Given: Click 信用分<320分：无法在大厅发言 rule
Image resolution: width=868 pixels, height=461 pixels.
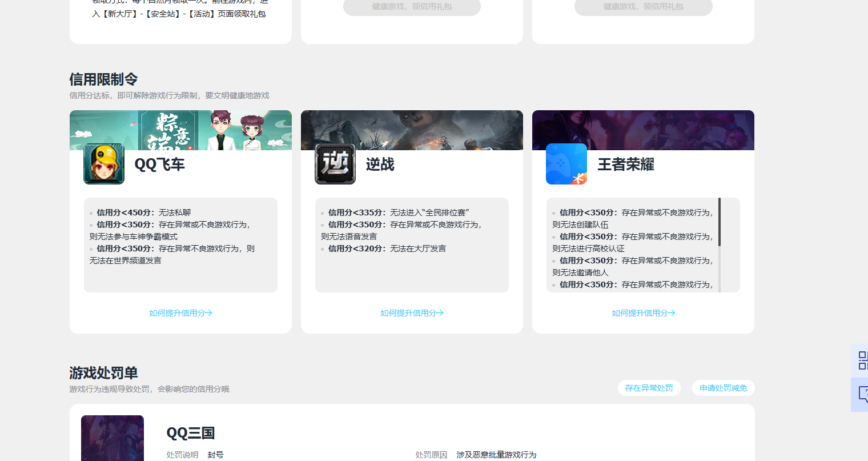Looking at the screenshot, I should 387,248.
